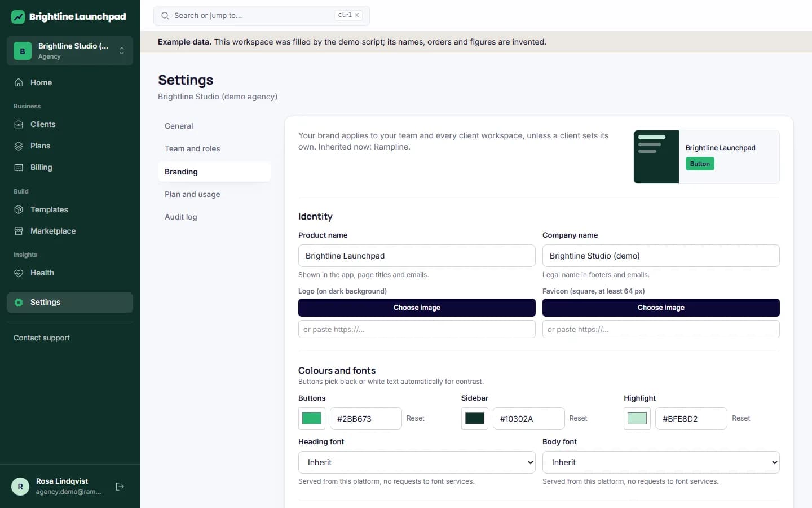Click the Templates cube icon
812x508 pixels.
pos(19,209)
